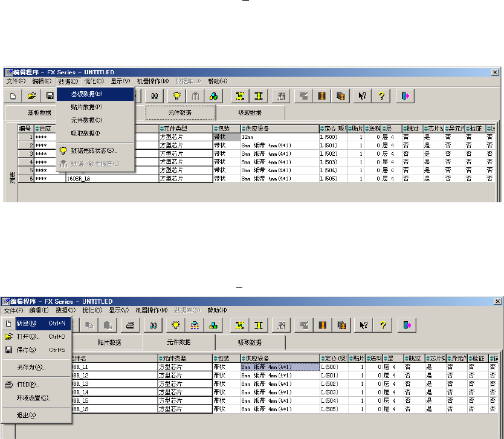Choose 元件数据(C) from the open 数据 menu

click(x=95, y=120)
